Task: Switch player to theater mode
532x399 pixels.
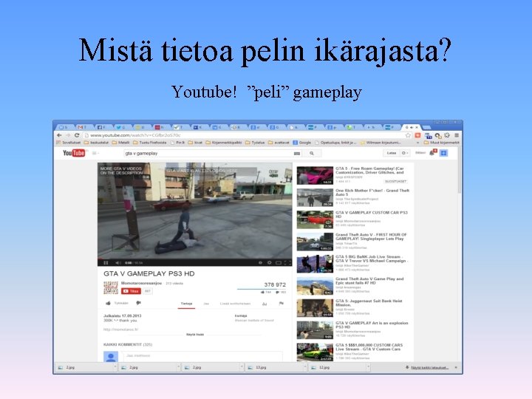Action: coord(279,262)
